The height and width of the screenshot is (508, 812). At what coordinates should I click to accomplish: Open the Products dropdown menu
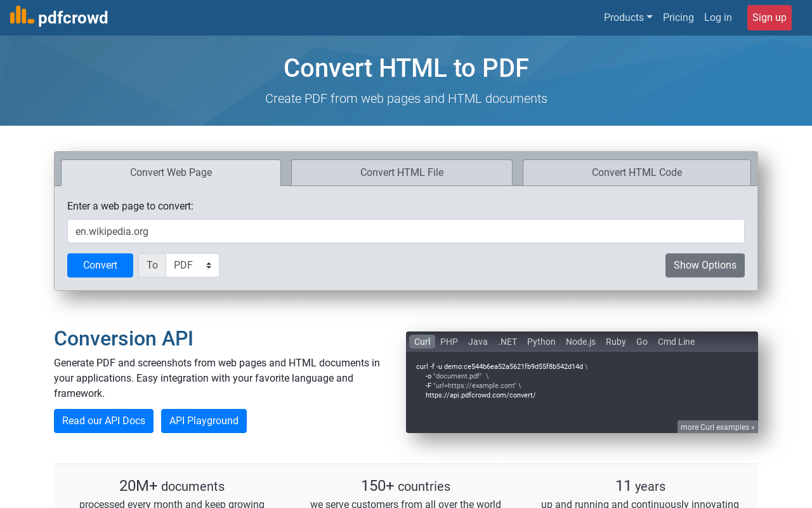(x=627, y=17)
